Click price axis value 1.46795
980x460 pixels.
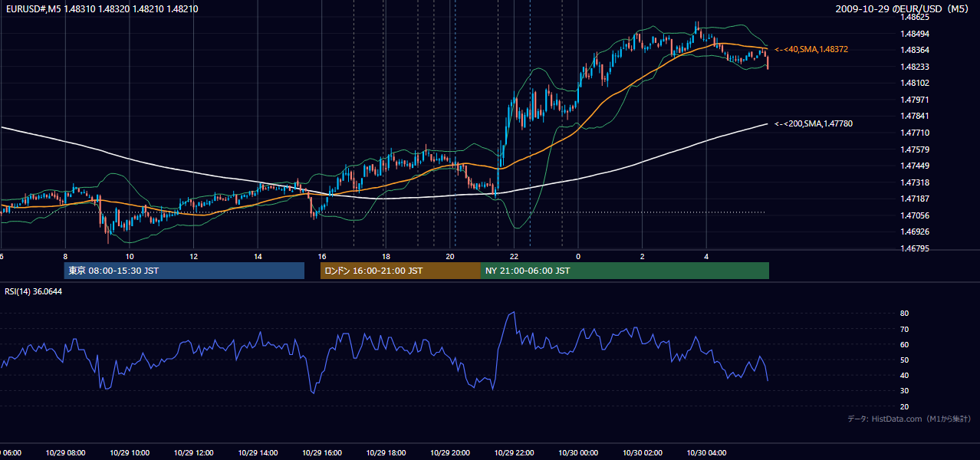(x=916, y=248)
